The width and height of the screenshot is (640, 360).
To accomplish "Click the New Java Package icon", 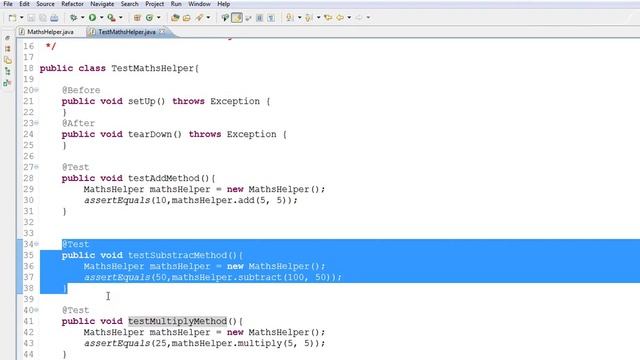I will pyautogui.click(x=137, y=18).
